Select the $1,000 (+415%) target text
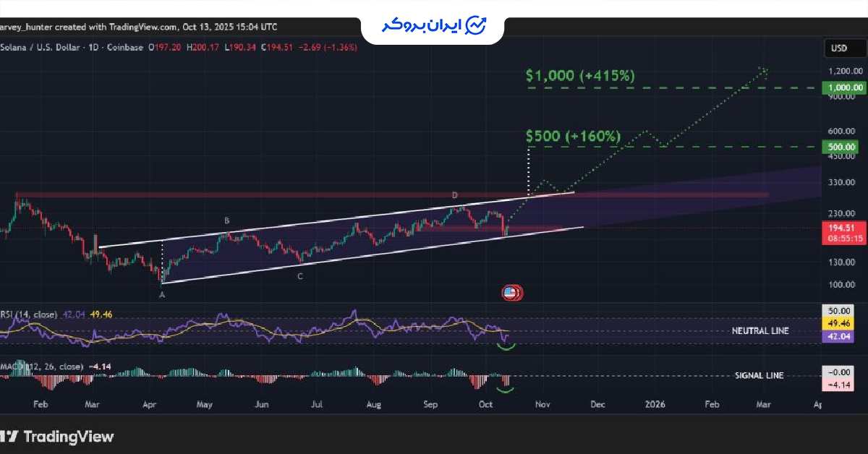This screenshot has height=454, width=868. point(580,75)
